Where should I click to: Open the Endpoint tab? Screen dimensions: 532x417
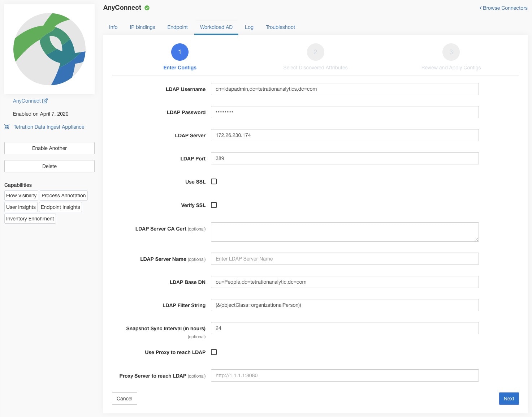click(177, 27)
